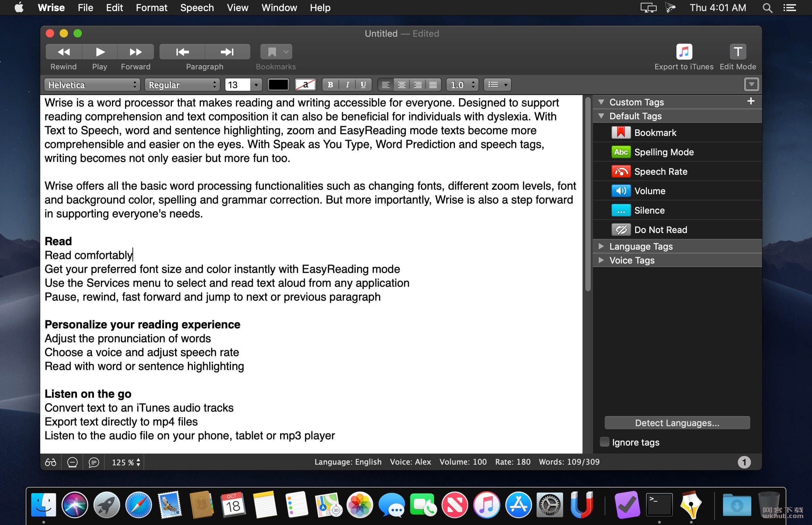Open System Preferences from the Dock
The height and width of the screenshot is (525, 812).
550,505
